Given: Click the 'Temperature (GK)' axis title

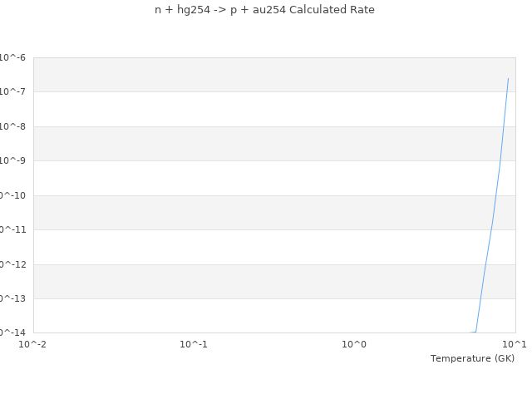Looking at the screenshot, I should pyautogui.click(x=472, y=358).
